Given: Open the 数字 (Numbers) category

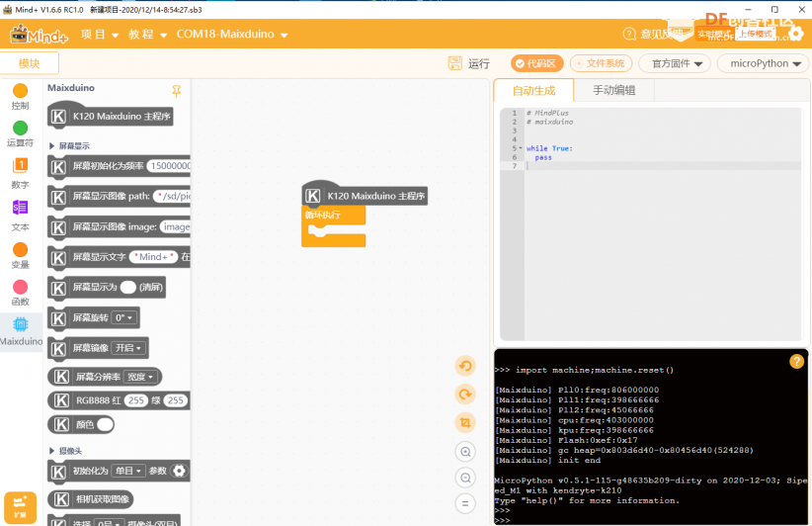Looking at the screenshot, I should (20, 174).
